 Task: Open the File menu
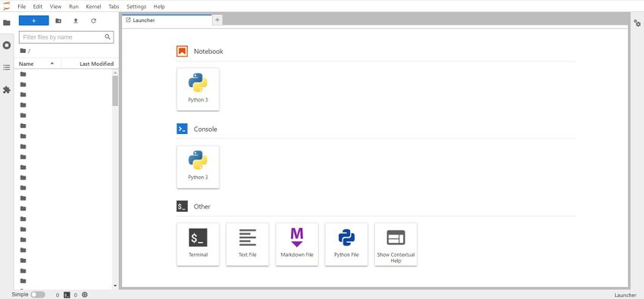[22, 7]
